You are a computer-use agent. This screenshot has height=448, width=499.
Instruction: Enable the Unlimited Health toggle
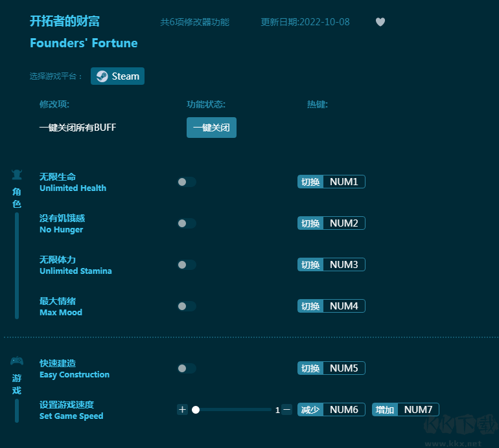(x=187, y=182)
